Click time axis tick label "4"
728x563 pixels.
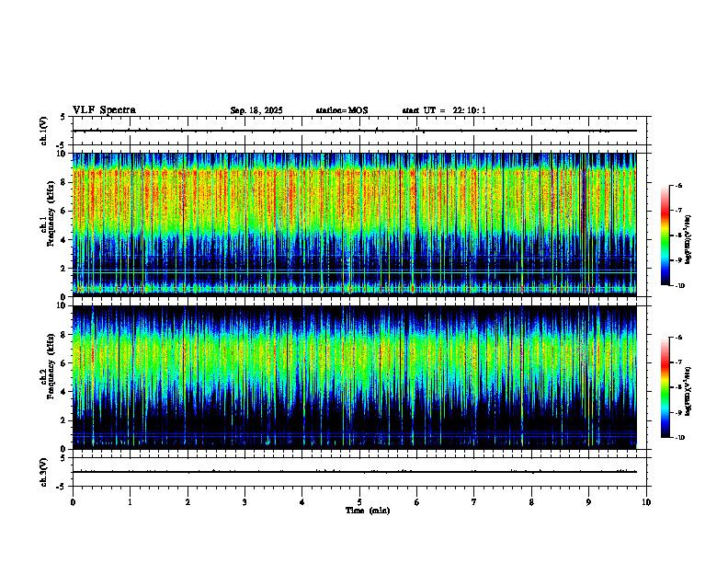tap(302, 502)
